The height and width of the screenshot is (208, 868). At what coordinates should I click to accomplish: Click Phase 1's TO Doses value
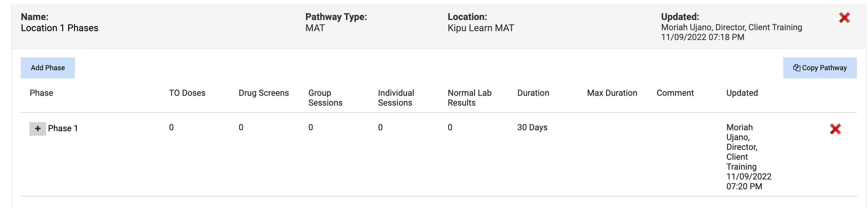(171, 127)
